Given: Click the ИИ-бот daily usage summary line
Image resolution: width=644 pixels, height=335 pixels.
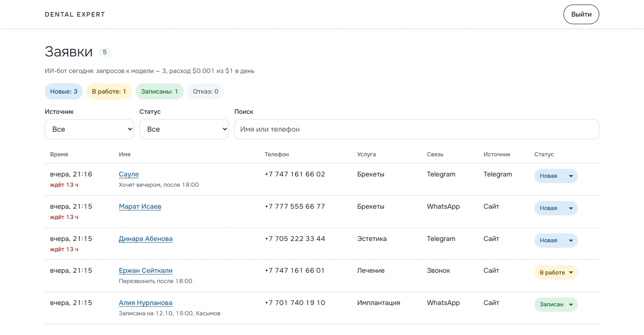Looking at the screenshot, I should click(149, 71).
